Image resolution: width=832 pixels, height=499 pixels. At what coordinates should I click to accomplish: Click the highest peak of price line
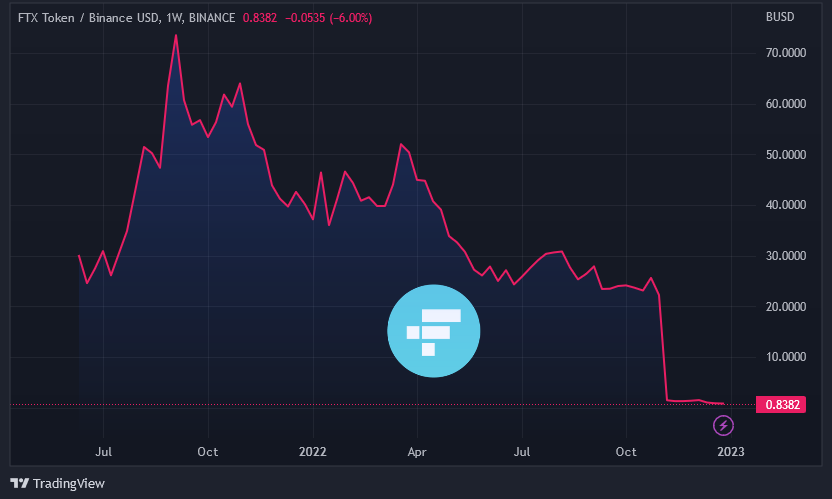(x=176, y=35)
